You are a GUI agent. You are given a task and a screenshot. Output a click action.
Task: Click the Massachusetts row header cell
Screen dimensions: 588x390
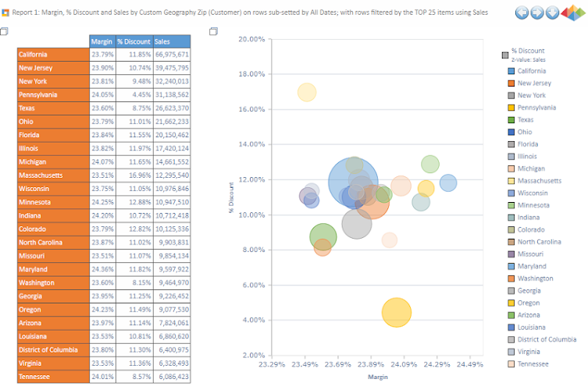coord(53,175)
